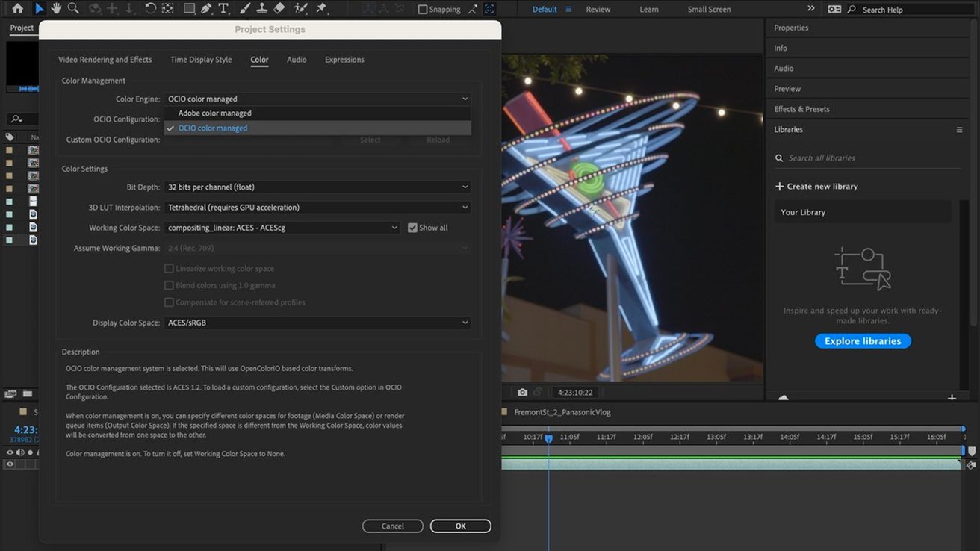Open the Assume Working Gamma dropdown
The image size is (980, 551).
click(x=317, y=248)
